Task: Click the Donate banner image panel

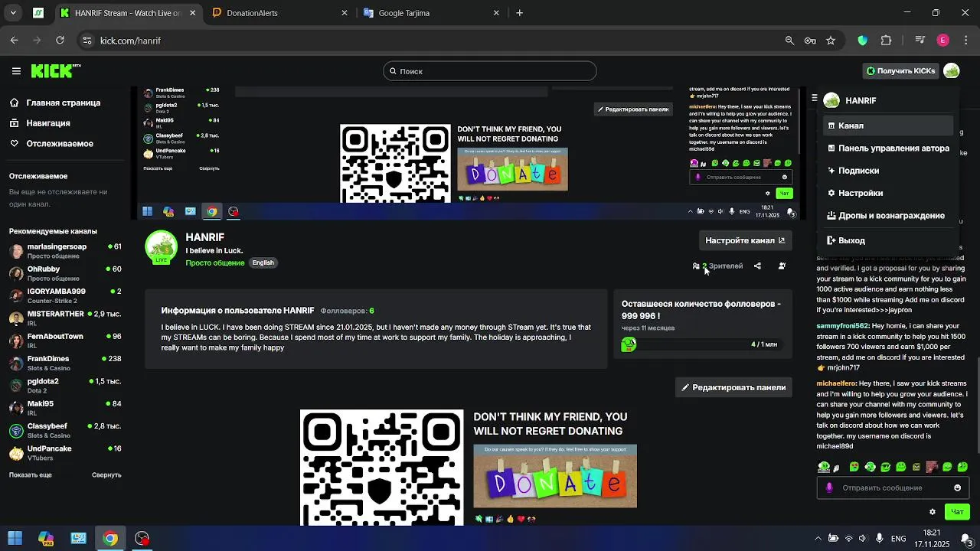Action: 555,476
